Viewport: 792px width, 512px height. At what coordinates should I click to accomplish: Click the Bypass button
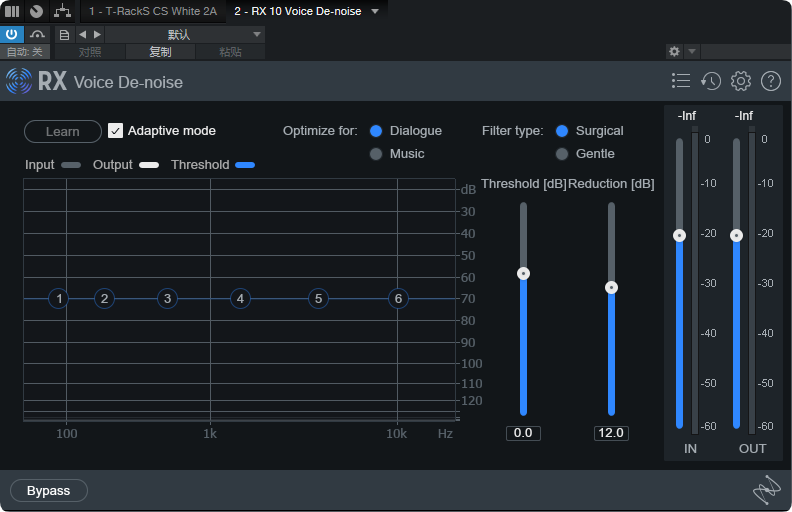tap(48, 490)
